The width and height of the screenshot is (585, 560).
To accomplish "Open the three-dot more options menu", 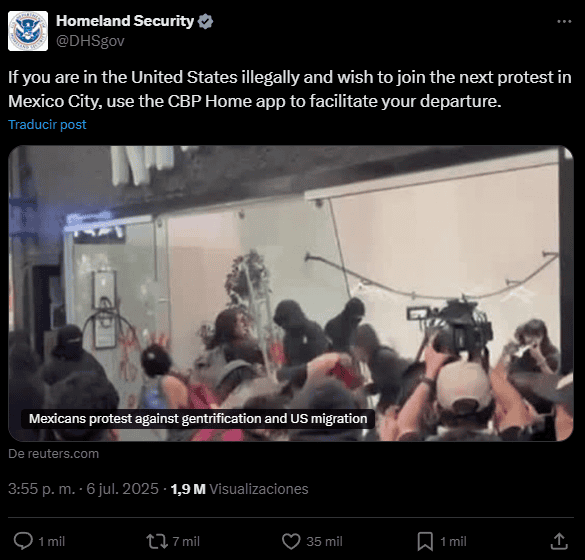I will [564, 22].
